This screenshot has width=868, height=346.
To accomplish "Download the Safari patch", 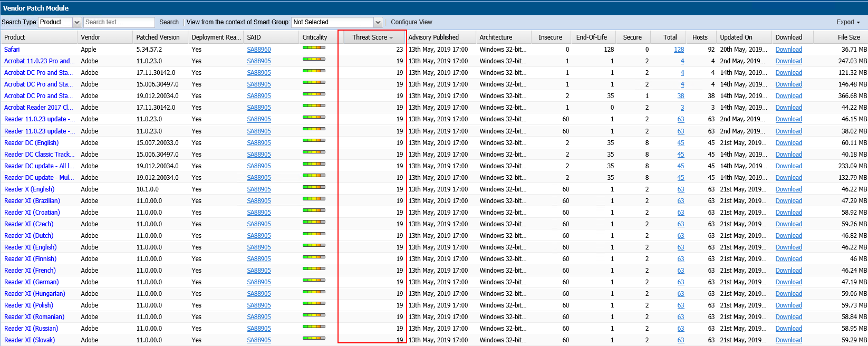I will [788, 50].
